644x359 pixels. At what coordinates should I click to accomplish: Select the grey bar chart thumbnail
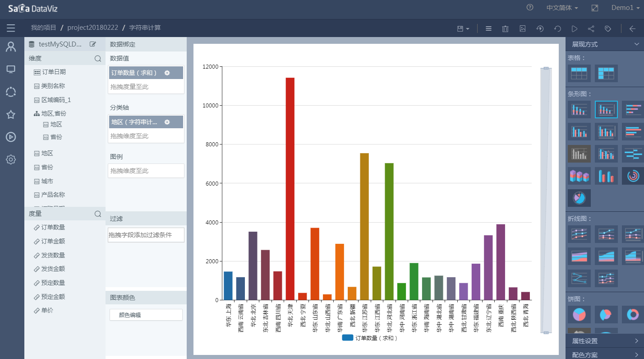pyautogui.click(x=579, y=154)
